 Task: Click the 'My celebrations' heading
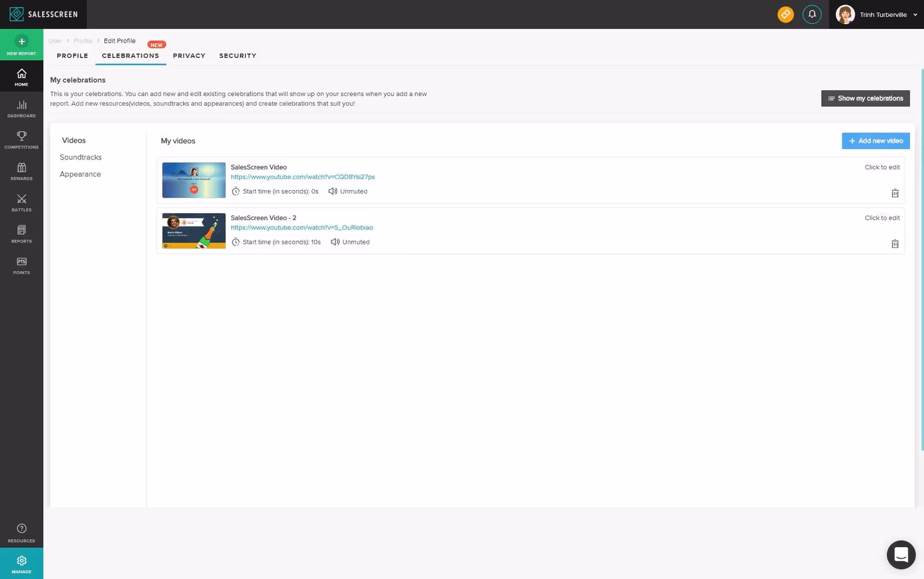tap(78, 80)
